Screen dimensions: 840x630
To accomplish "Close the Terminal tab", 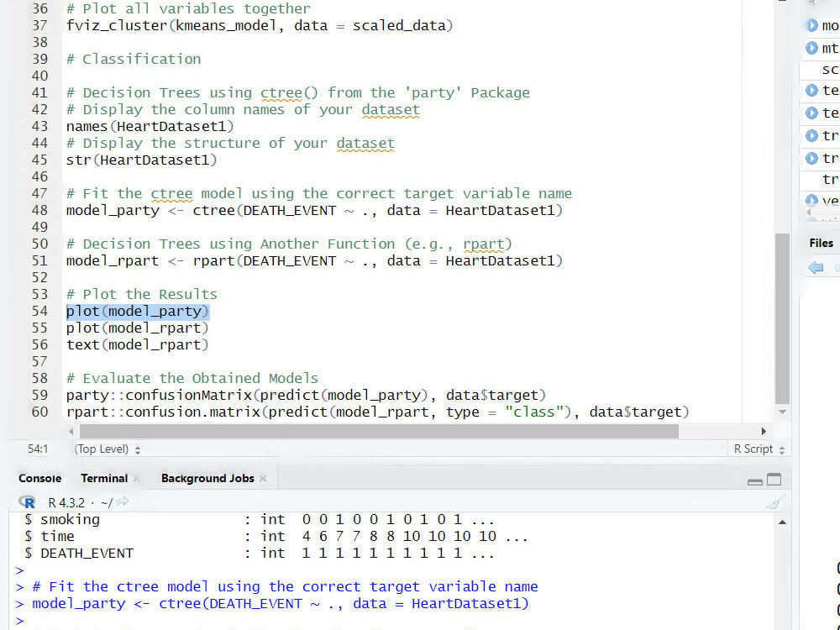I will click(136, 479).
